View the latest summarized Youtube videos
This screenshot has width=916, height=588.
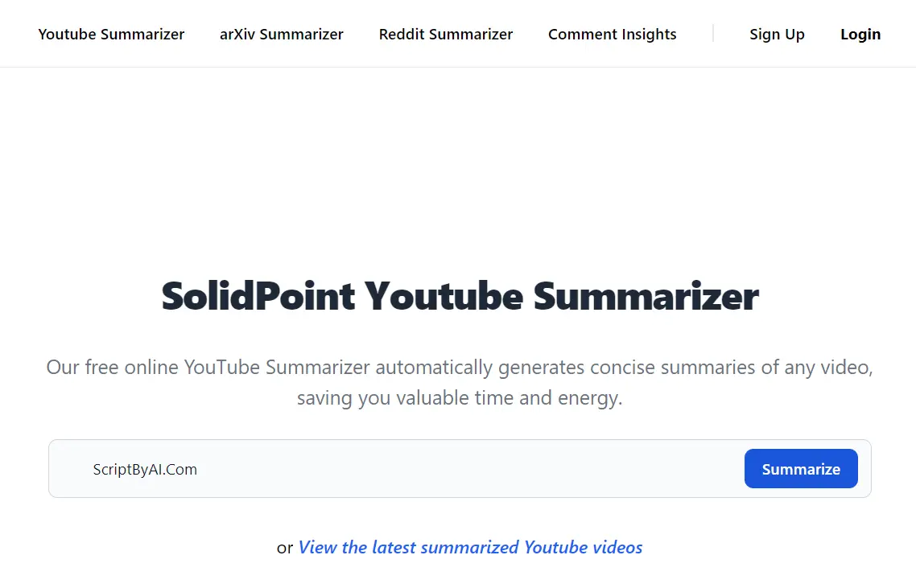[x=470, y=548]
